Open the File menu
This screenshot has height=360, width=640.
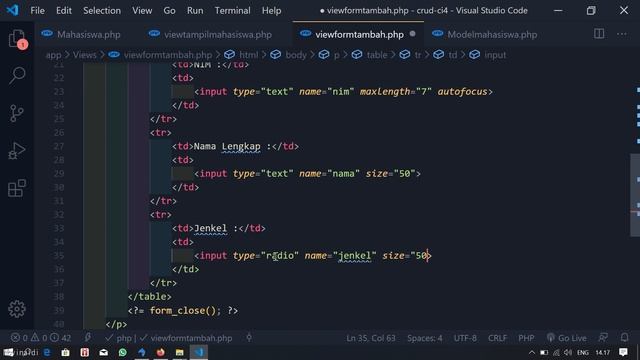(38, 11)
